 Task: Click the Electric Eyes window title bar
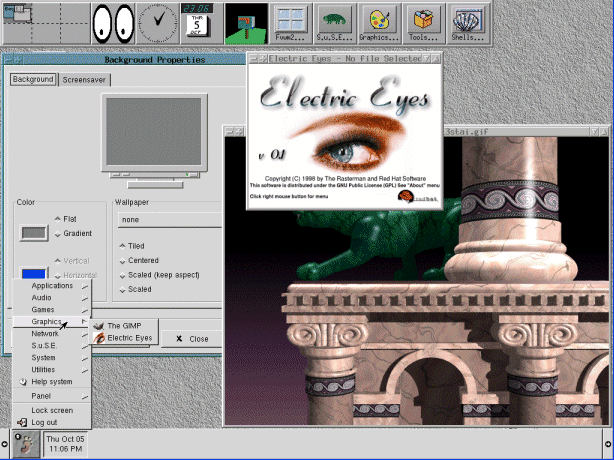pos(345,59)
